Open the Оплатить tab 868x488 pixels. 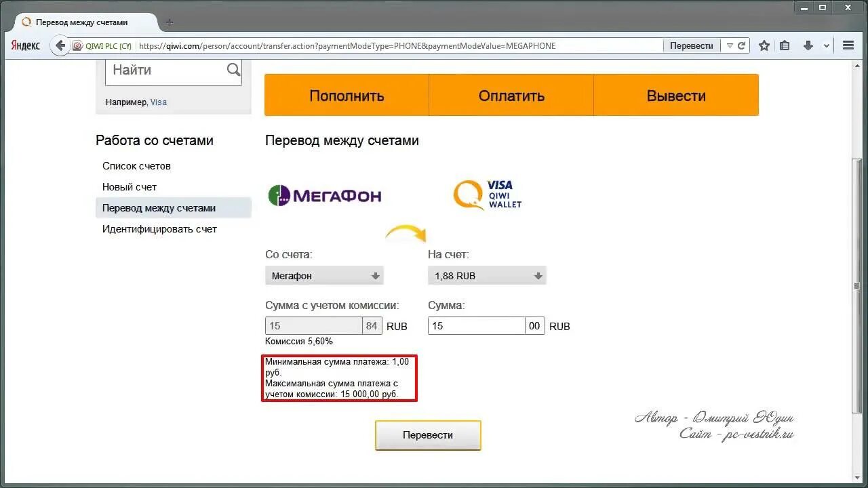511,96
